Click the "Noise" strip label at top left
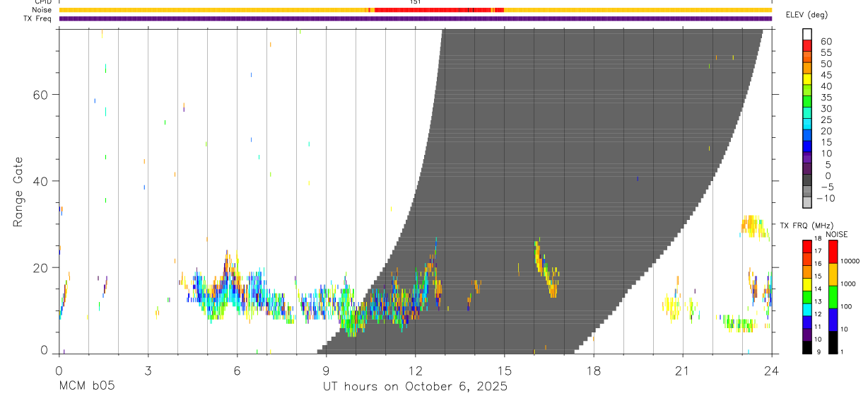 [42, 10]
